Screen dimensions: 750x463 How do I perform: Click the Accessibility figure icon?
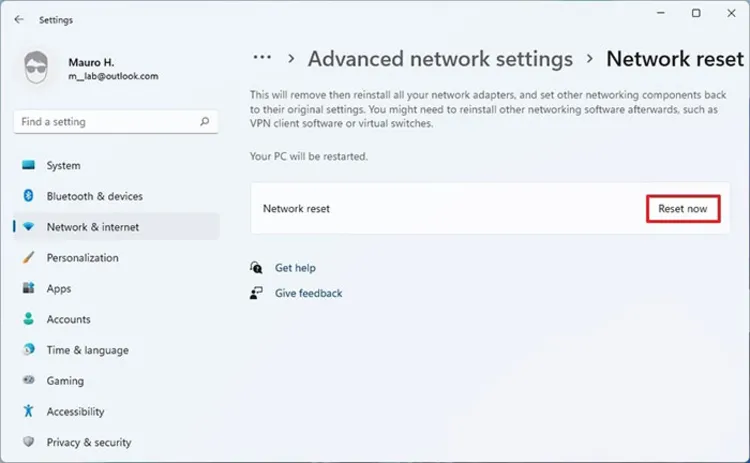28,411
